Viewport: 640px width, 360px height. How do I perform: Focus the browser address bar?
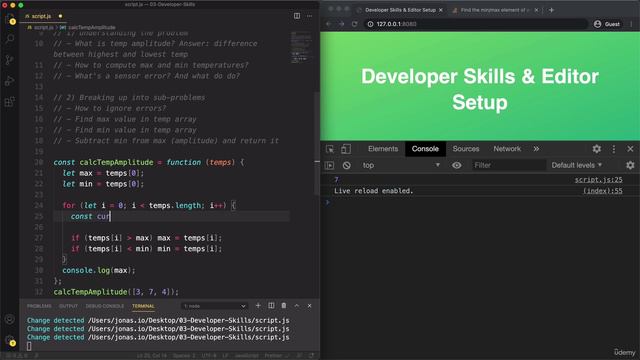coord(476,24)
